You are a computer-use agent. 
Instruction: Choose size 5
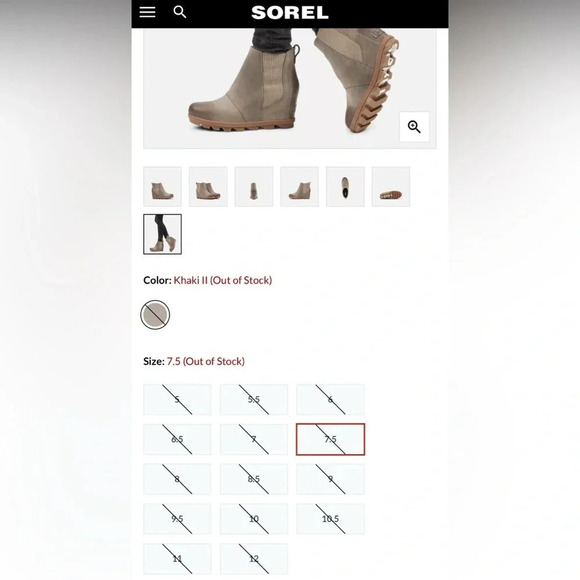[x=177, y=399]
